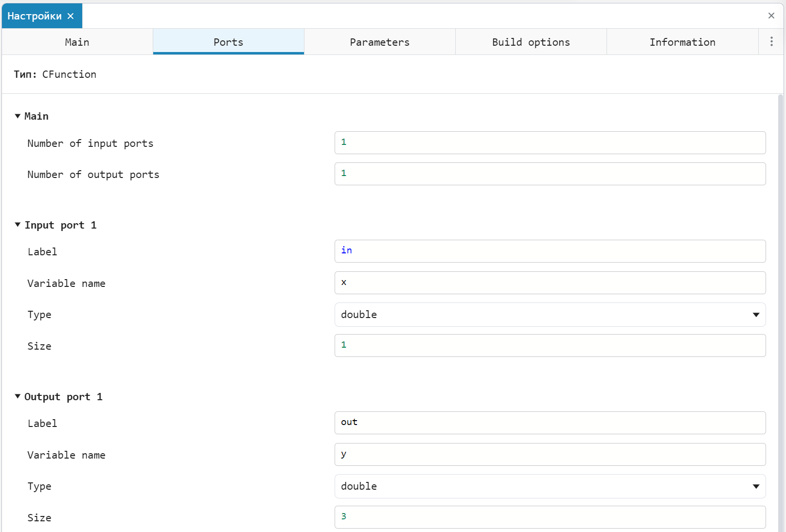Click the Number of input ports field
The height and width of the screenshot is (532, 786).
point(550,142)
